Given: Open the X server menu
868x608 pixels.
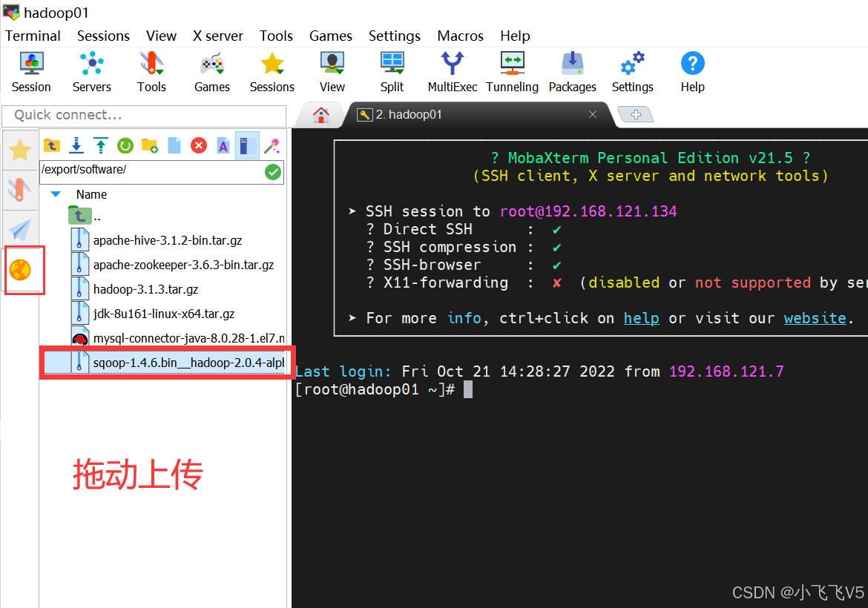Looking at the screenshot, I should [x=217, y=36].
